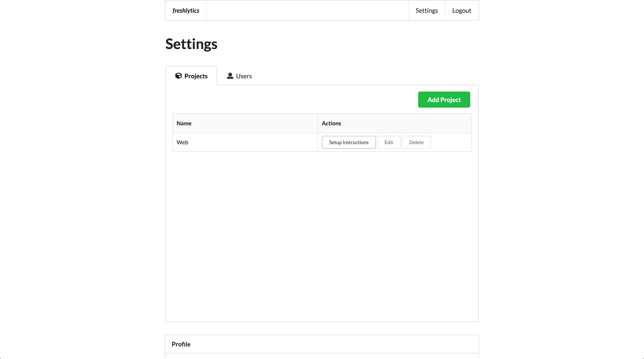644x359 pixels.
Task: Open Settings from the top navigation
Action: click(426, 10)
